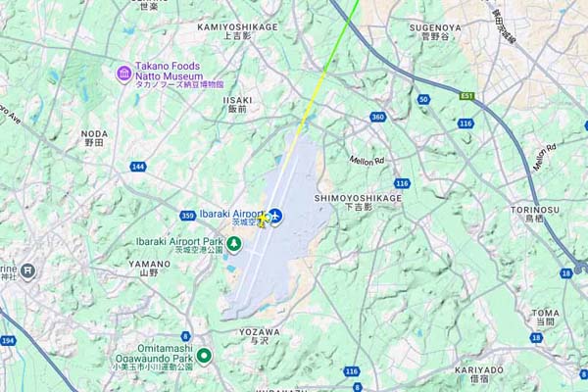
Task: Click the route 194 road shield
Action: click(x=8, y=341)
